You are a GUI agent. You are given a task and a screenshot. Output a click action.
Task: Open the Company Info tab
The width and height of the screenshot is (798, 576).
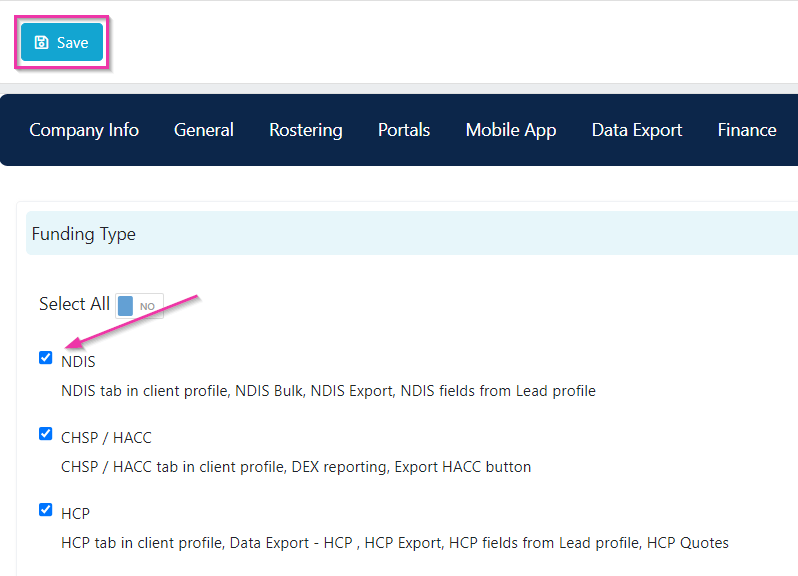tap(84, 130)
